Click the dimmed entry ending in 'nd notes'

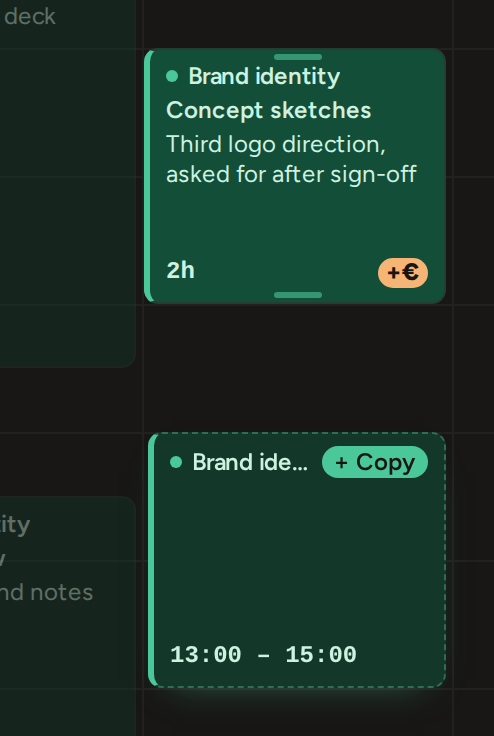pos(68,616)
